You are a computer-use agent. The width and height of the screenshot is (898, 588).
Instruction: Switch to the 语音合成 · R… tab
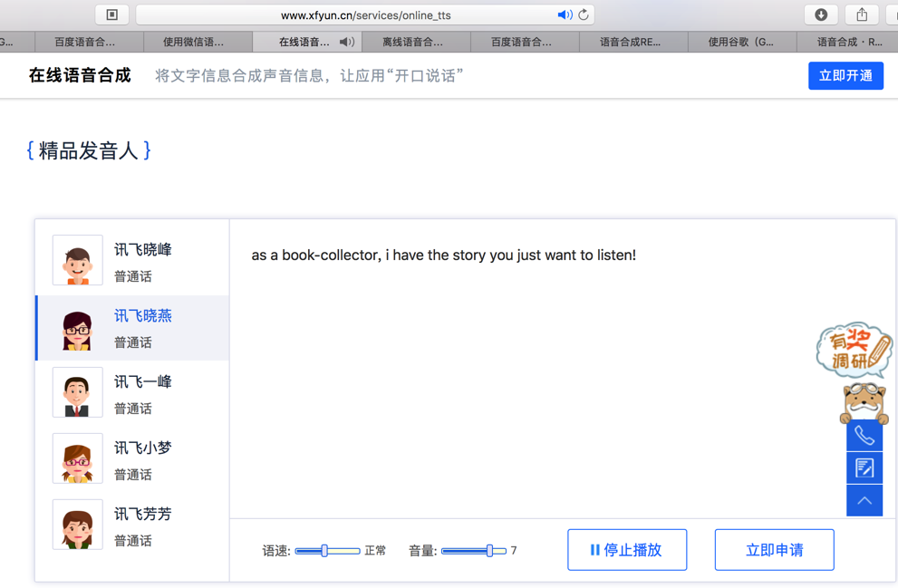[847, 42]
